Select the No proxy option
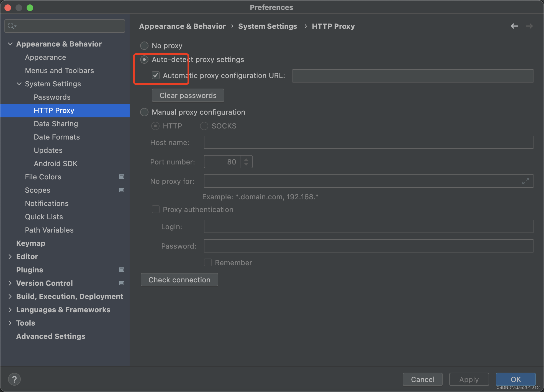The height and width of the screenshot is (392, 544). coord(144,46)
